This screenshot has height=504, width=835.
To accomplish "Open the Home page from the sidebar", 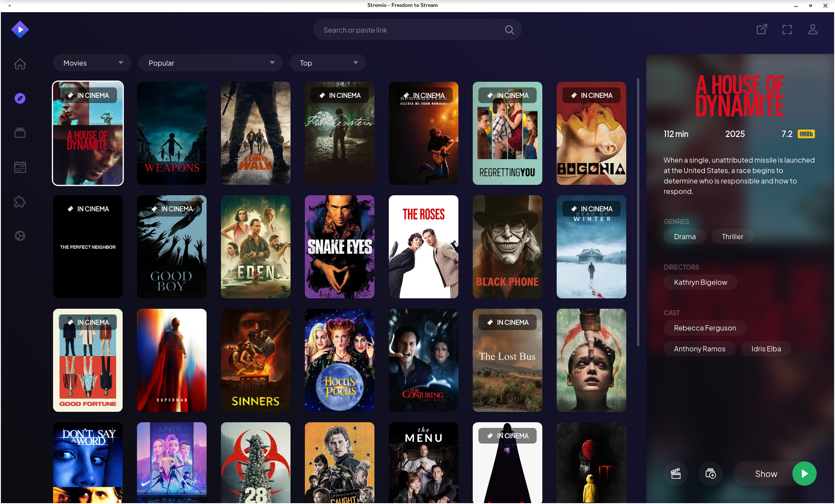I will [20, 64].
